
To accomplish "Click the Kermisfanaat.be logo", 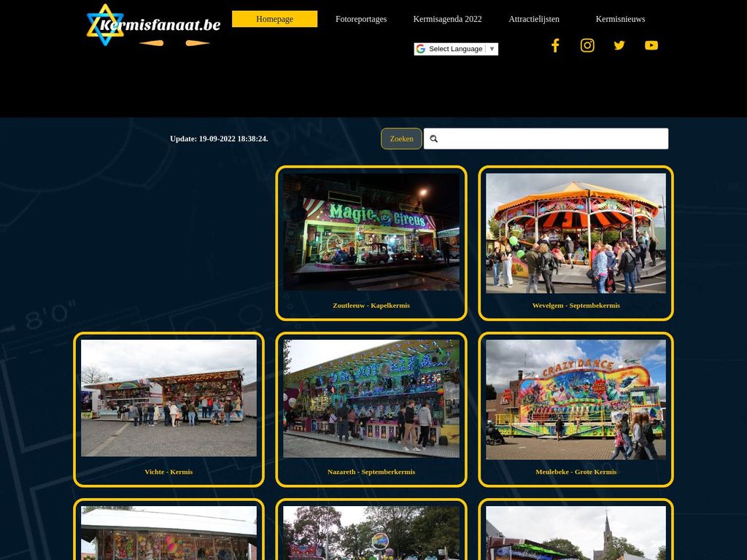I will pyautogui.click(x=153, y=26).
